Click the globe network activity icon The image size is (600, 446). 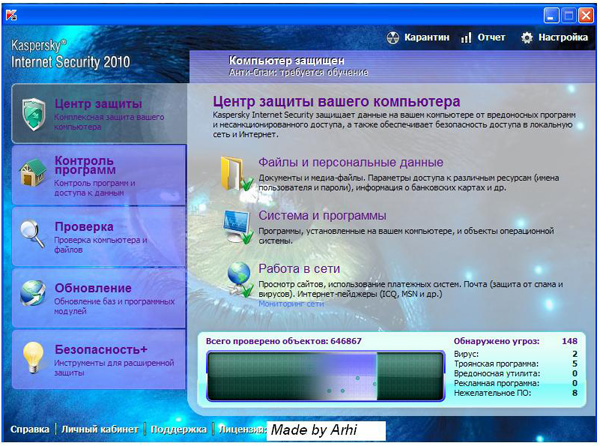[240, 279]
